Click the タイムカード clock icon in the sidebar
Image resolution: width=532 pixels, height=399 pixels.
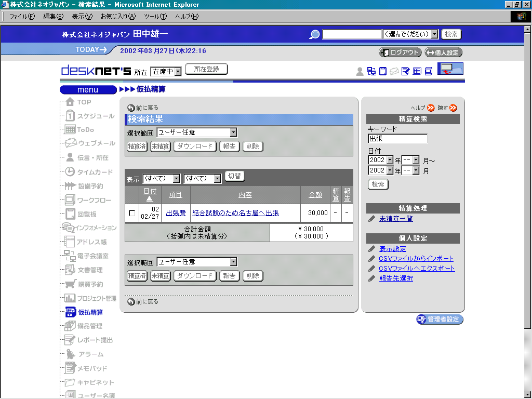point(70,172)
